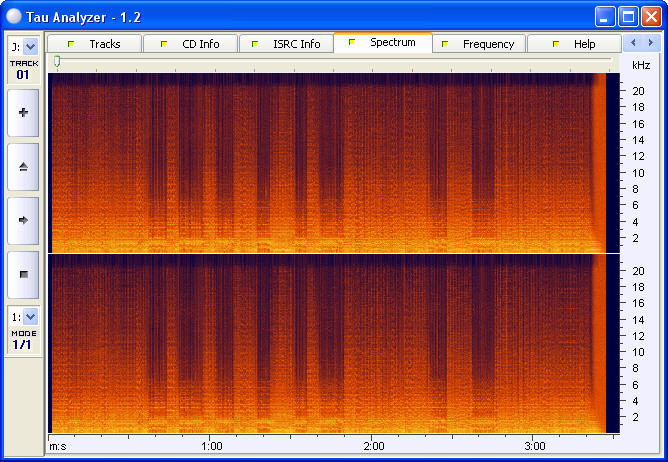This screenshot has height=462, width=668.
Task: Maximize the Tau Analyzer window
Action: [628, 16]
